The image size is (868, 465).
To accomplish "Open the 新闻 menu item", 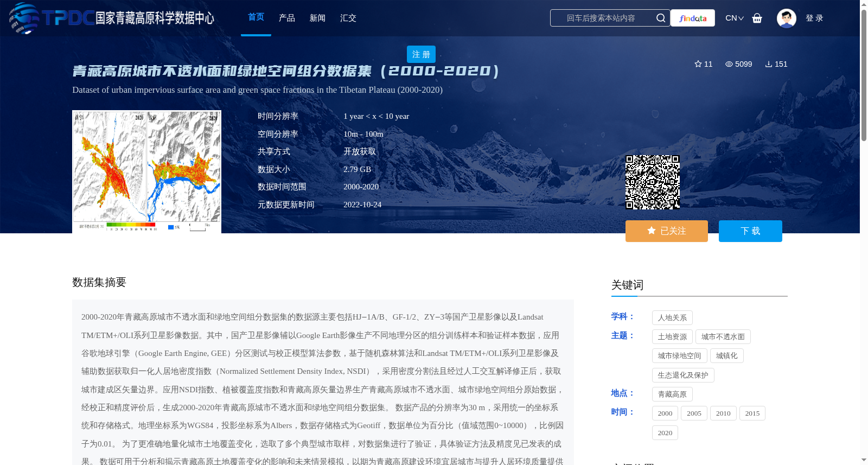I will 317,18.
